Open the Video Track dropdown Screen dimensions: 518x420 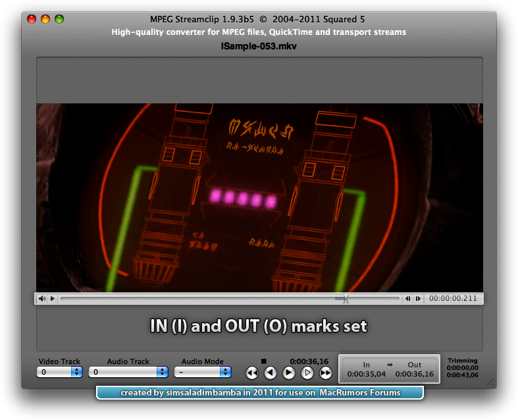point(59,372)
